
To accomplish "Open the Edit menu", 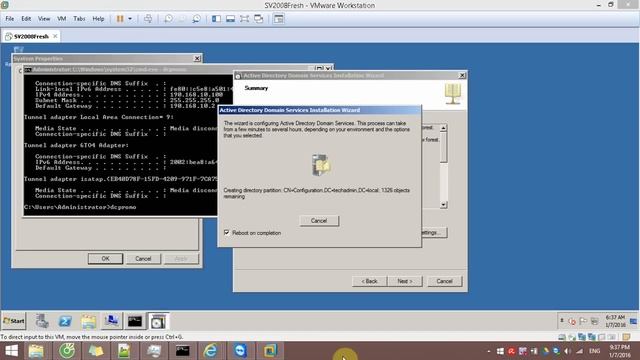I will tap(26, 19).
